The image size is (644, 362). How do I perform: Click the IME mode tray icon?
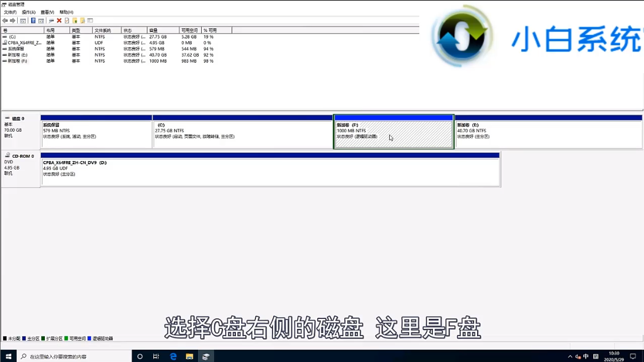coord(596,356)
